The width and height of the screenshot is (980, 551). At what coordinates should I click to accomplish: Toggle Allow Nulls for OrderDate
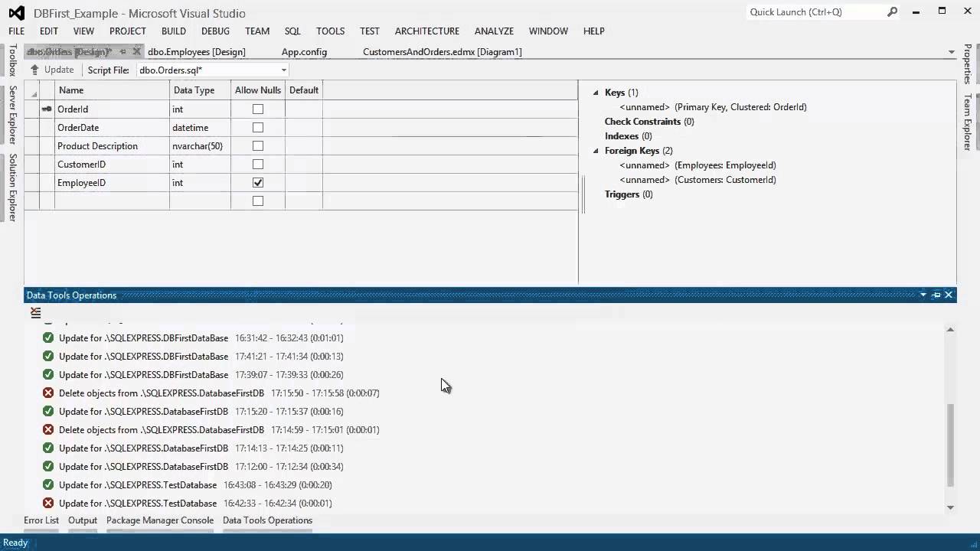click(x=258, y=128)
